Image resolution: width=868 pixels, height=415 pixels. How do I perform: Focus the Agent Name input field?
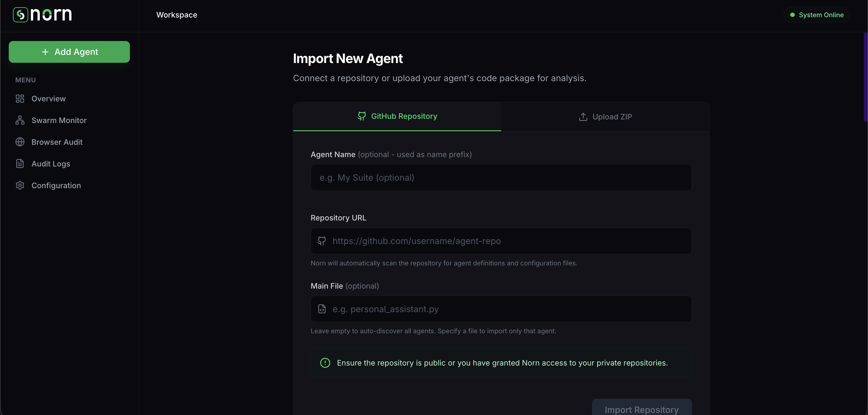501,178
